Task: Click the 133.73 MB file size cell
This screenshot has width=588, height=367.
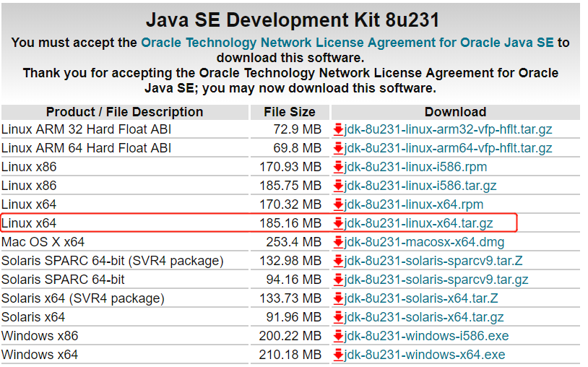Action: 290,298
